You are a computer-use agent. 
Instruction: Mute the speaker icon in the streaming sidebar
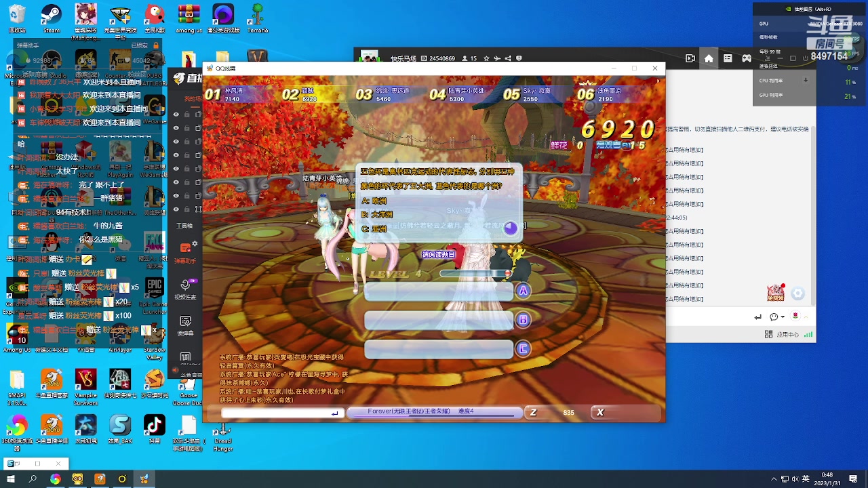click(x=176, y=371)
